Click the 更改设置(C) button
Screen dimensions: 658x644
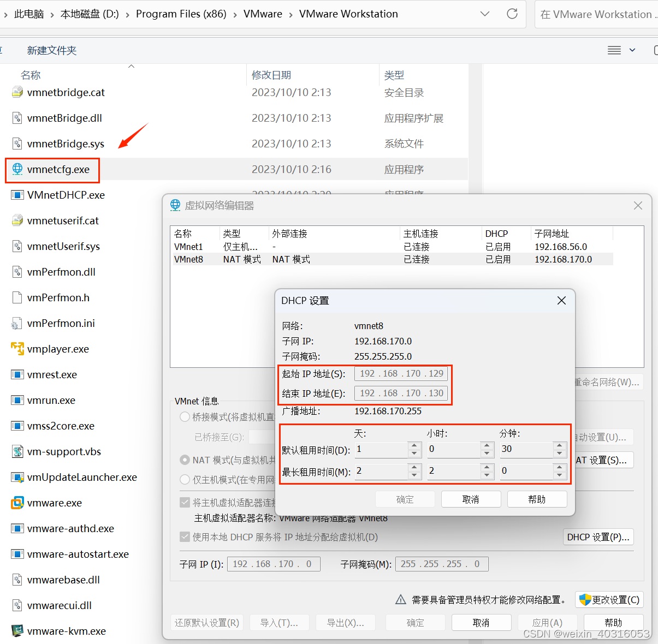click(x=609, y=600)
